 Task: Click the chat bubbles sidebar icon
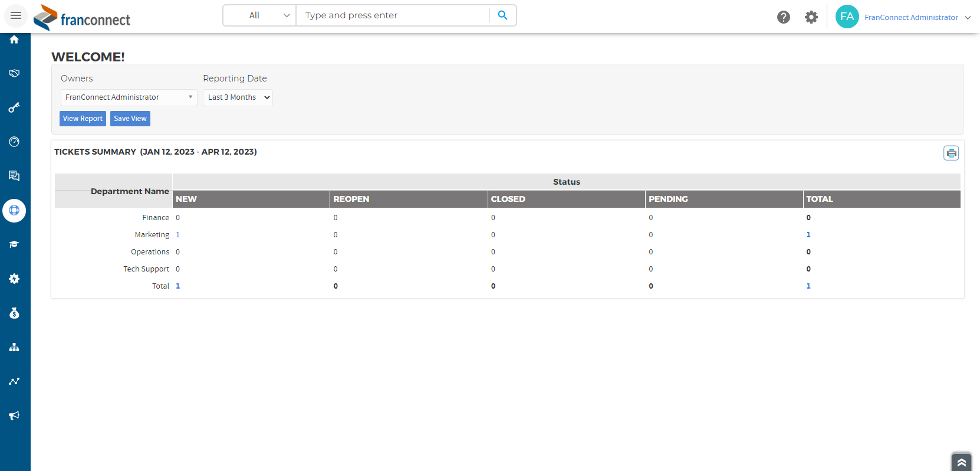tap(14, 176)
